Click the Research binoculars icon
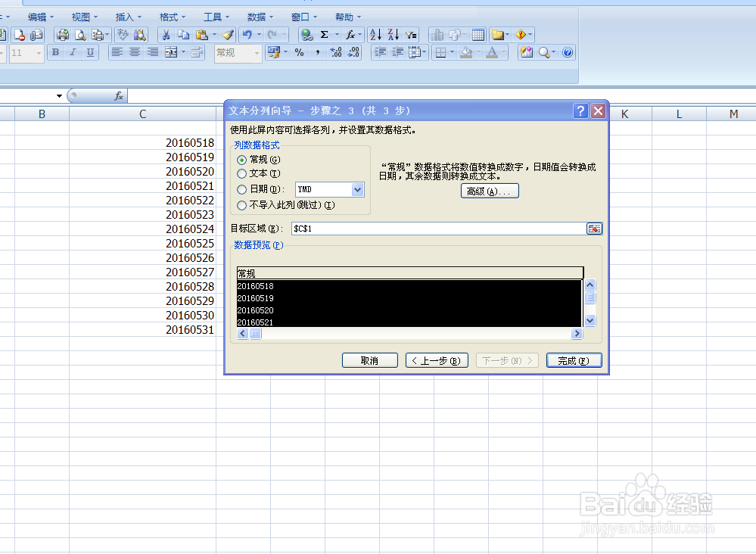The image size is (756, 554). pos(140,35)
